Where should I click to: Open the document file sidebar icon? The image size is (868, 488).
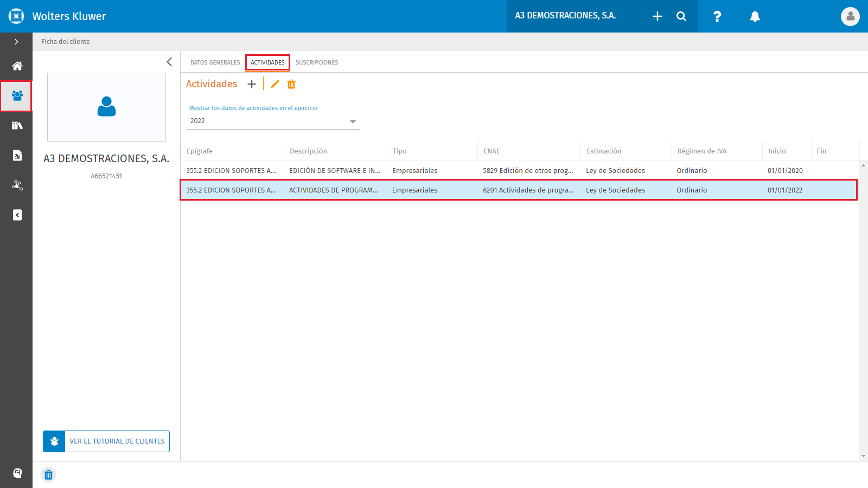coord(17,156)
